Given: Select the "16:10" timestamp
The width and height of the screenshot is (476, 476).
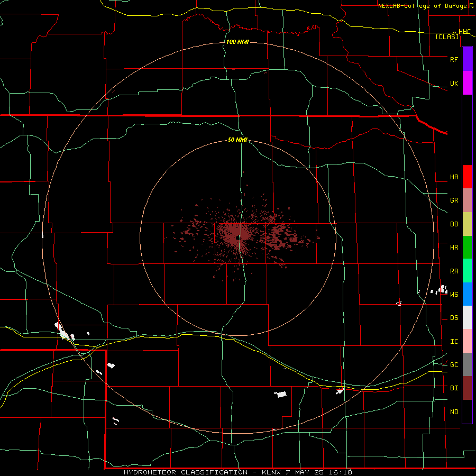Looking at the screenshot, I should point(342,472).
